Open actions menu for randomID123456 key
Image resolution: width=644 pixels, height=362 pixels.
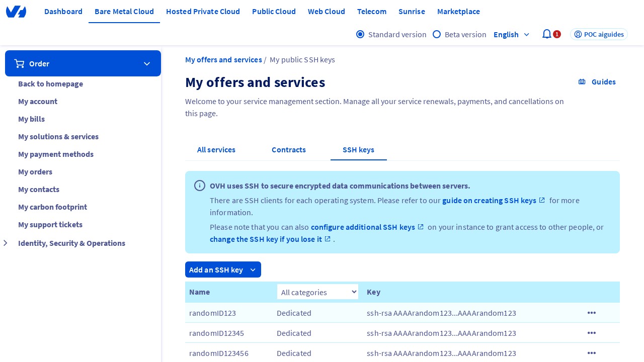tap(592, 353)
